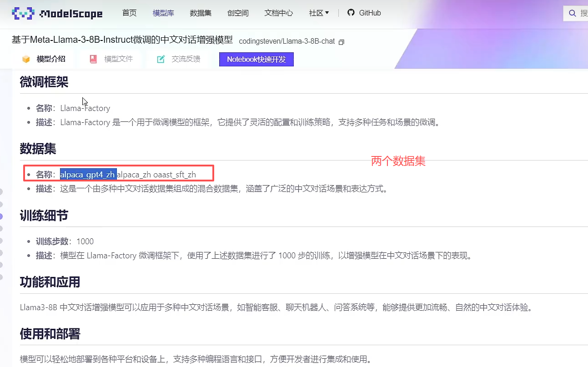This screenshot has height=367, width=588.
Task: Copy model ID codingsteven/Llama-3-8B-chat icon
Action: click(x=342, y=42)
